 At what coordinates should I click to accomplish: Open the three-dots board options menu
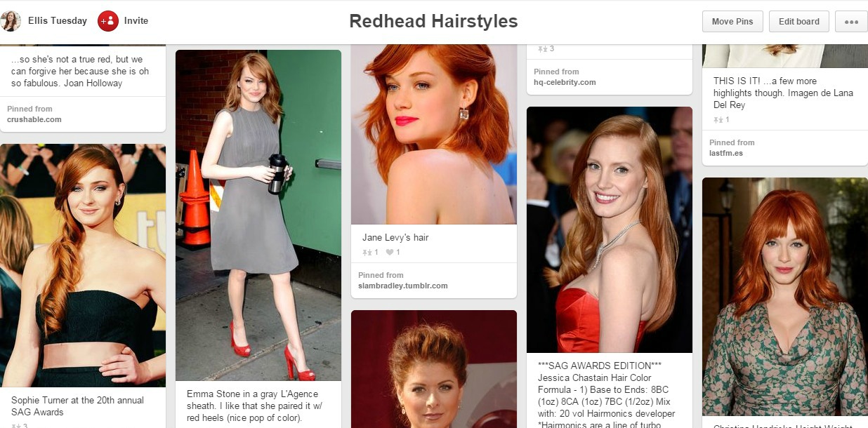click(851, 21)
